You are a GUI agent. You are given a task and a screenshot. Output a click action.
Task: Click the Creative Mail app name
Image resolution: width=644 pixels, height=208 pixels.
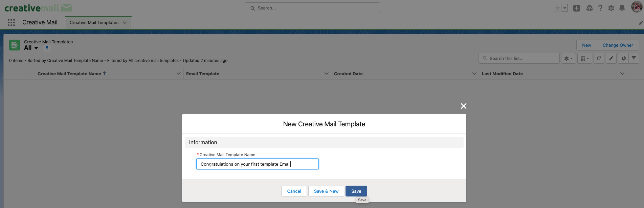(x=40, y=22)
